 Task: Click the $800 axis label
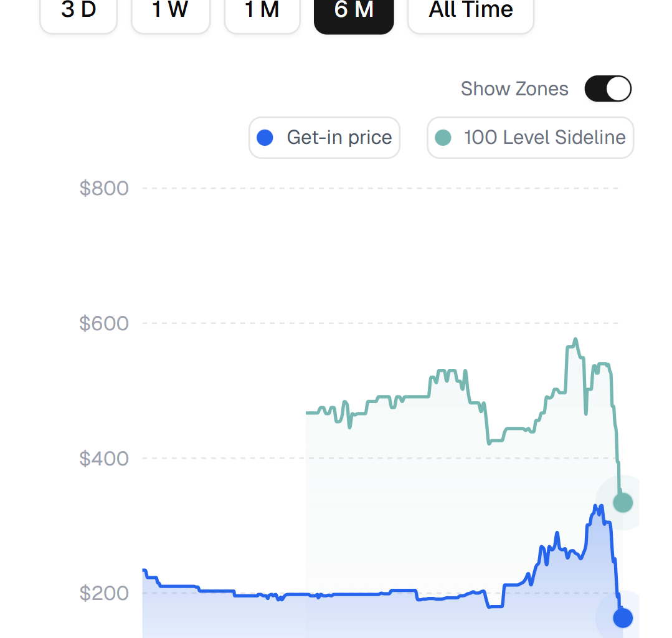[x=104, y=188]
